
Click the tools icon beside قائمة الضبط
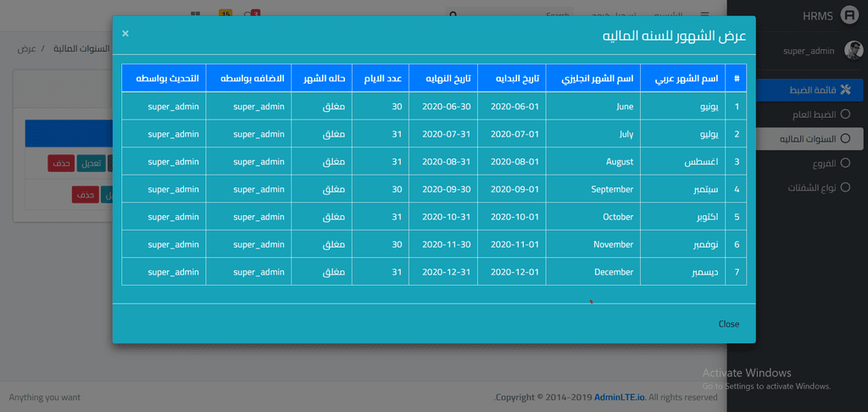tap(845, 90)
